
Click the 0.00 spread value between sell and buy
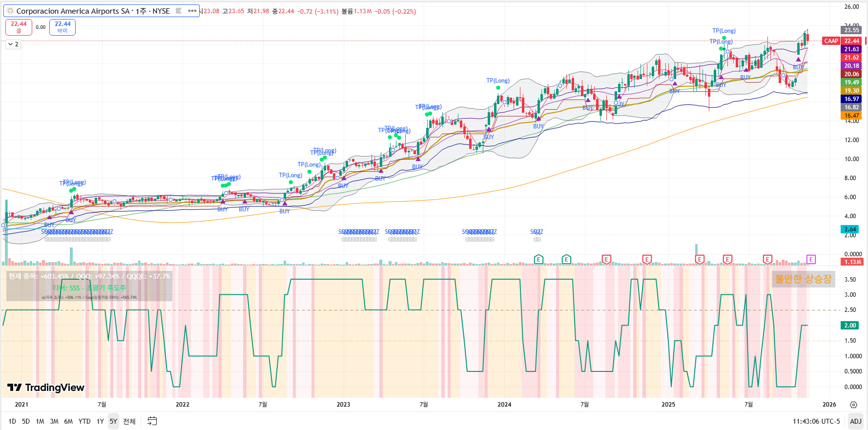click(41, 27)
